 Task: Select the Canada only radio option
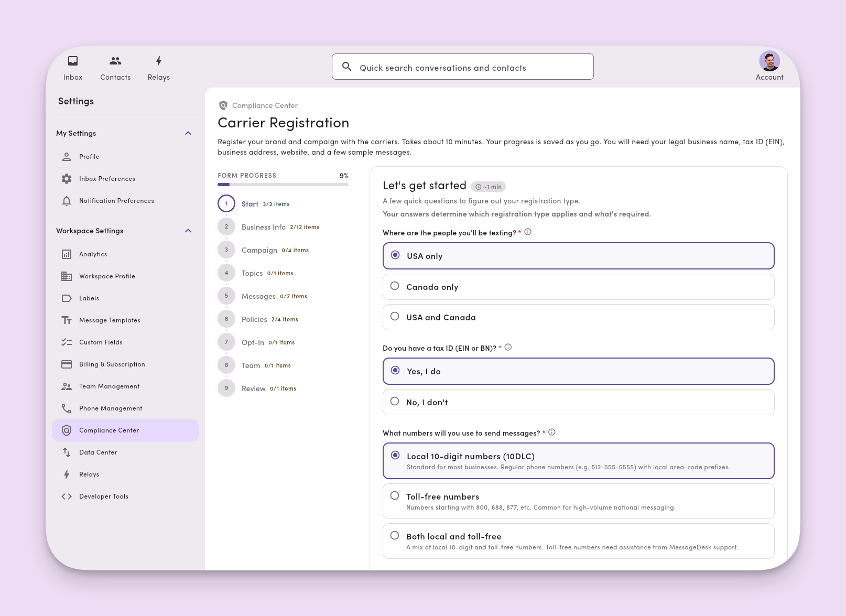(x=579, y=287)
